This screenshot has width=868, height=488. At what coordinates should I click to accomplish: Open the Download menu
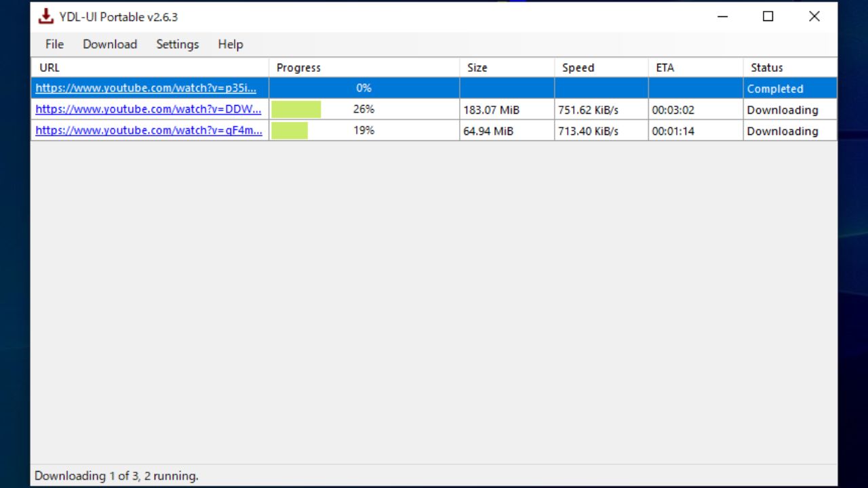pos(110,44)
